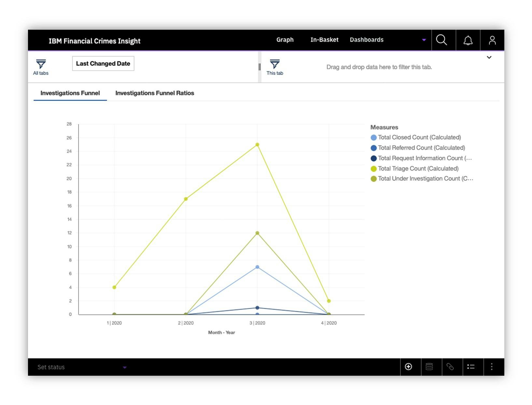Open the data source database icon
532x405 pixels.
pos(430,367)
